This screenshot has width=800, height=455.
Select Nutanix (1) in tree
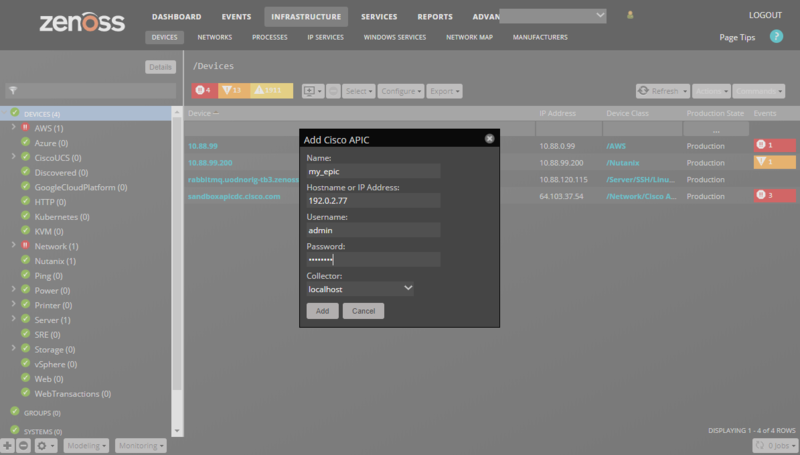point(55,261)
